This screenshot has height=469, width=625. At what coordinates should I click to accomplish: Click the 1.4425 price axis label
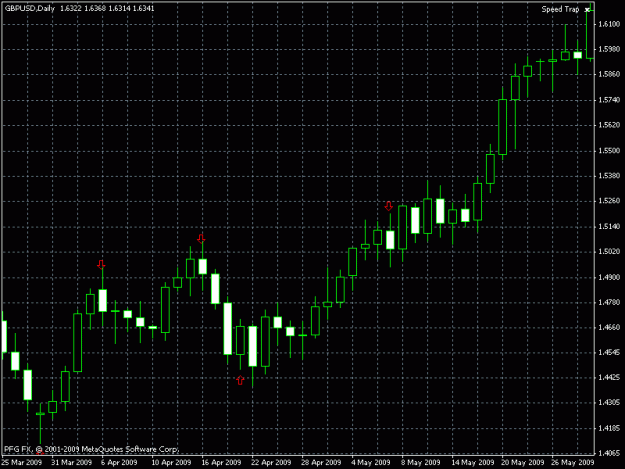(x=609, y=377)
